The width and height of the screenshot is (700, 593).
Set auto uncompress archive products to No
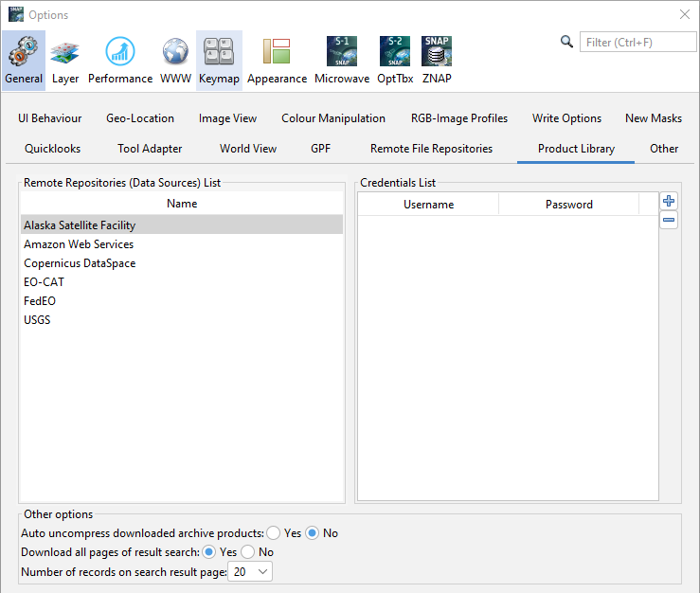point(313,533)
